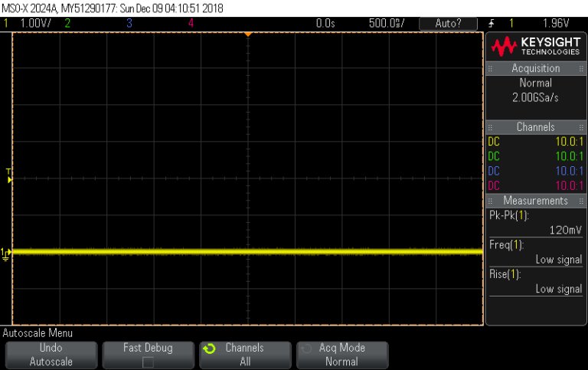Viewport: 588px width, 370px height.
Task: Select the green channel 2 label
Action: point(67,23)
